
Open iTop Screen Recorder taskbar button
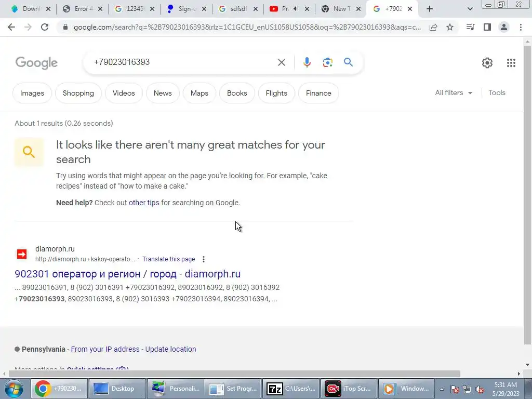pyautogui.click(x=349, y=389)
